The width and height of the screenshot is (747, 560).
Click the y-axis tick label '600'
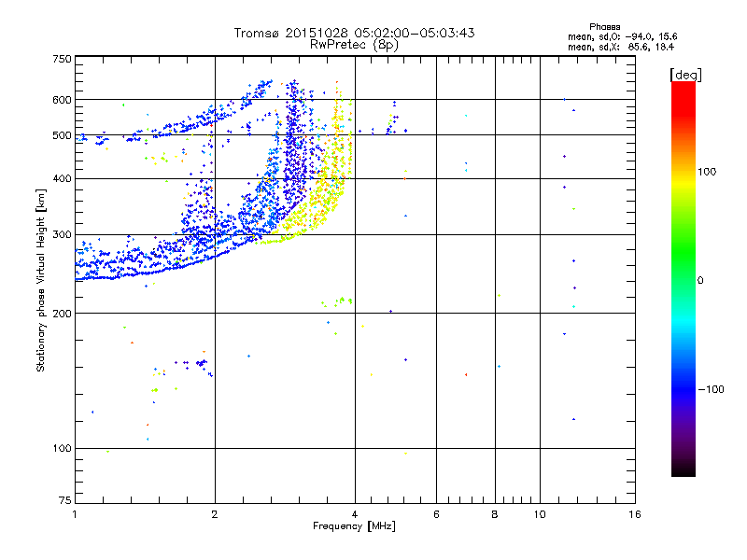click(62, 100)
